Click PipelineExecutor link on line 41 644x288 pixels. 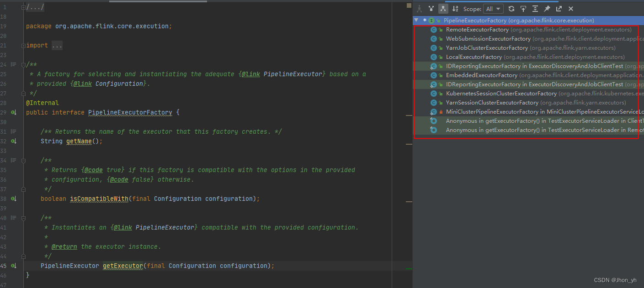click(x=165, y=227)
